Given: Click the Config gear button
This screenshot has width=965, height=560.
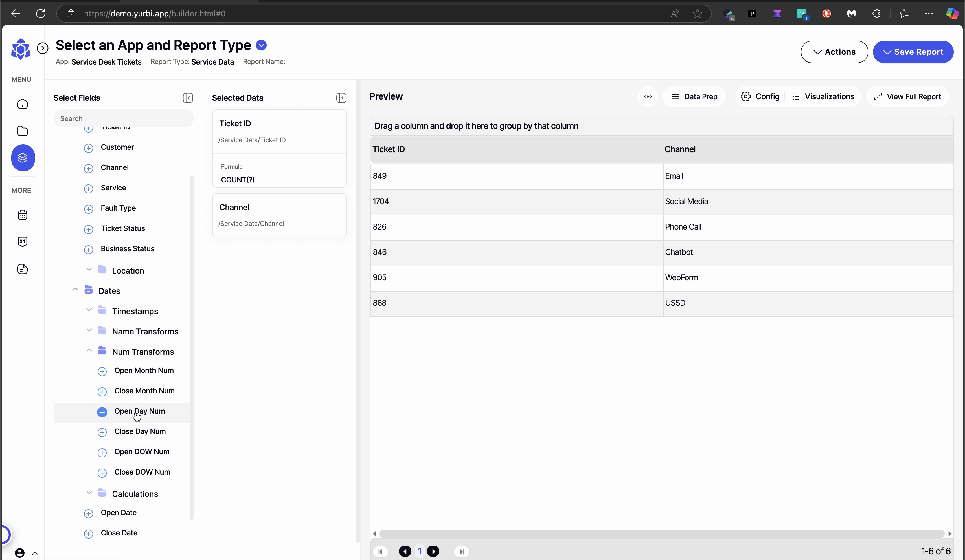Looking at the screenshot, I should click(760, 96).
